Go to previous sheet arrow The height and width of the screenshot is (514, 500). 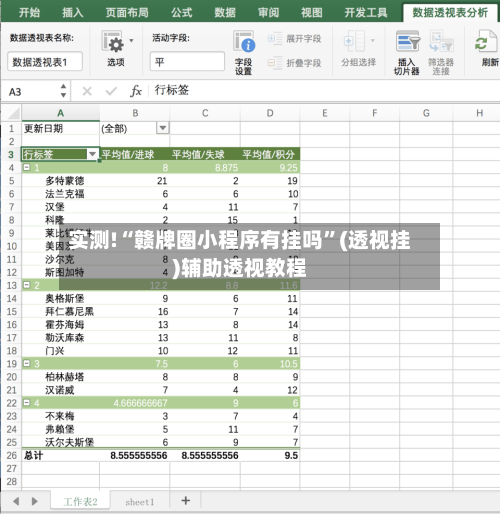pyautogui.click(x=16, y=501)
